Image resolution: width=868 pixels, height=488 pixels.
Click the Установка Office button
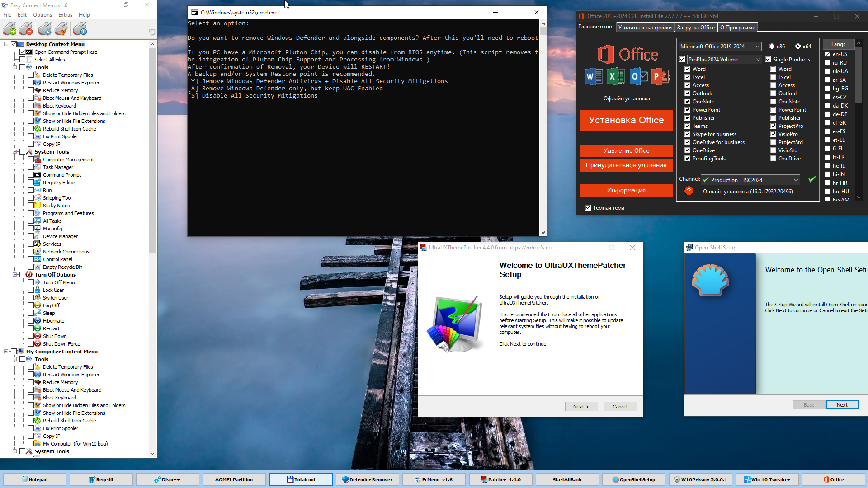point(626,120)
